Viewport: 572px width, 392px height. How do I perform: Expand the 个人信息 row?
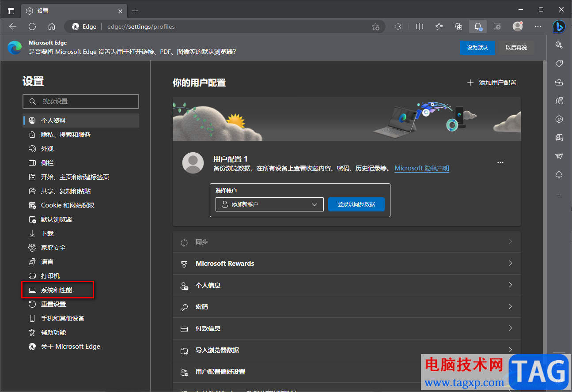pos(347,285)
